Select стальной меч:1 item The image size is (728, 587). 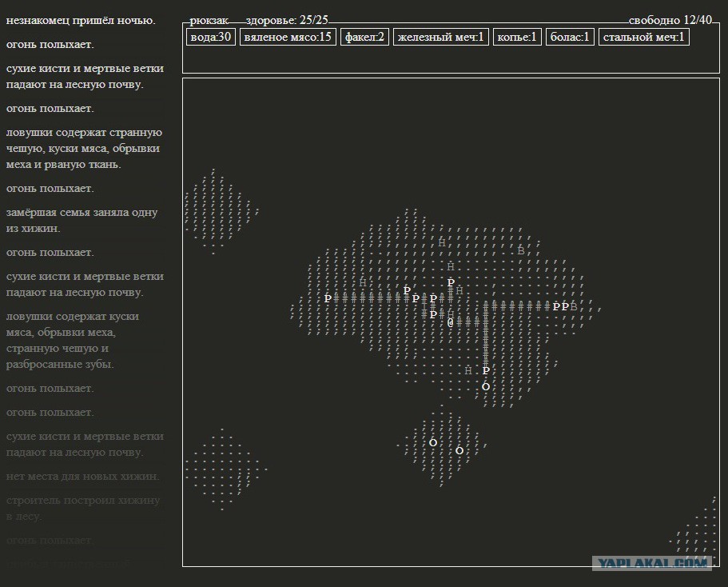point(644,37)
